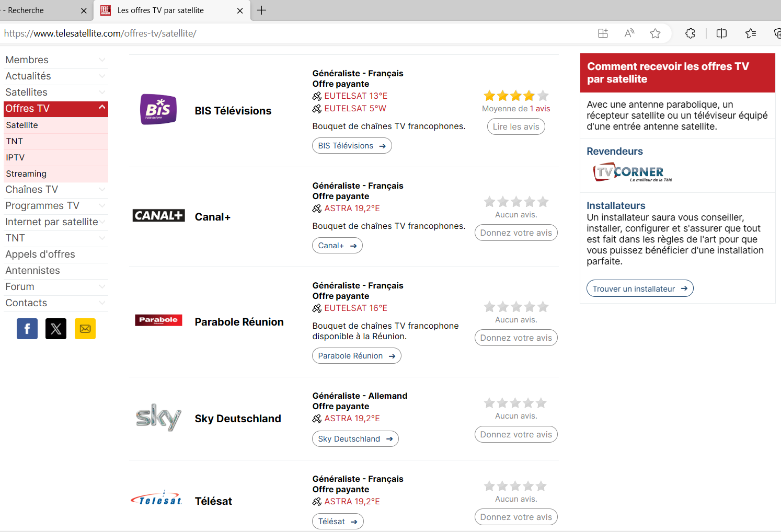Expand the Membres menu chevron

[102, 60]
